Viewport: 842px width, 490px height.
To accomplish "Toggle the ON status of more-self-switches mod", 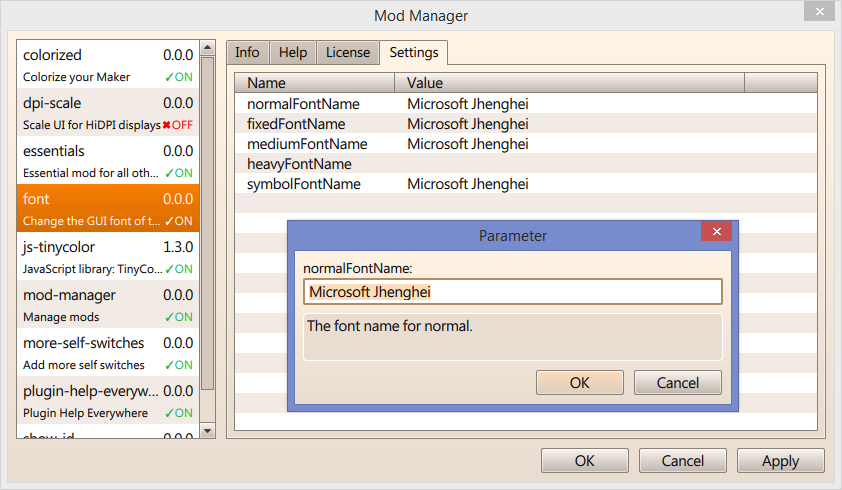I will point(179,365).
